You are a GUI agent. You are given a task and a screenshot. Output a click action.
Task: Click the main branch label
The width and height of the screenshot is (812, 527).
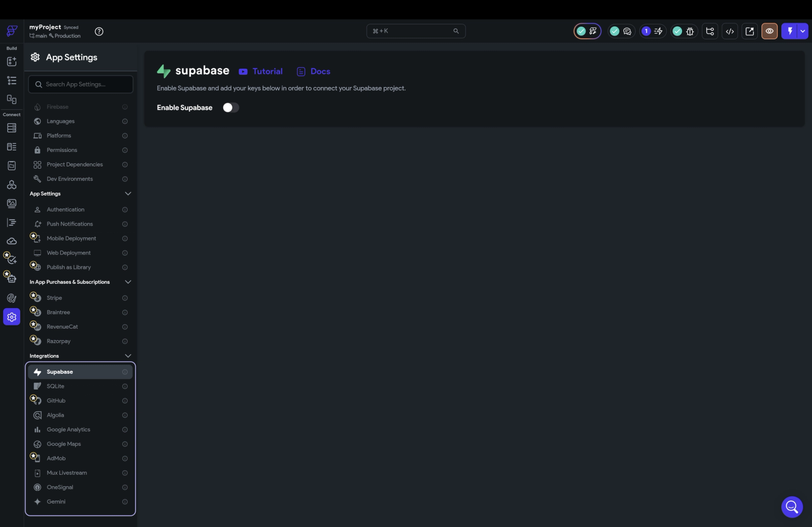pyautogui.click(x=39, y=36)
